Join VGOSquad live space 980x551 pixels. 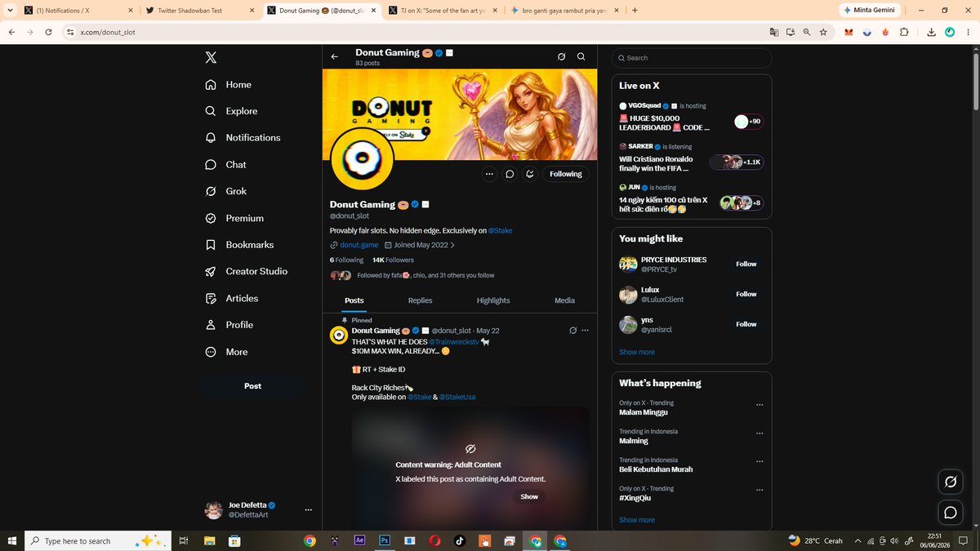tap(691, 118)
